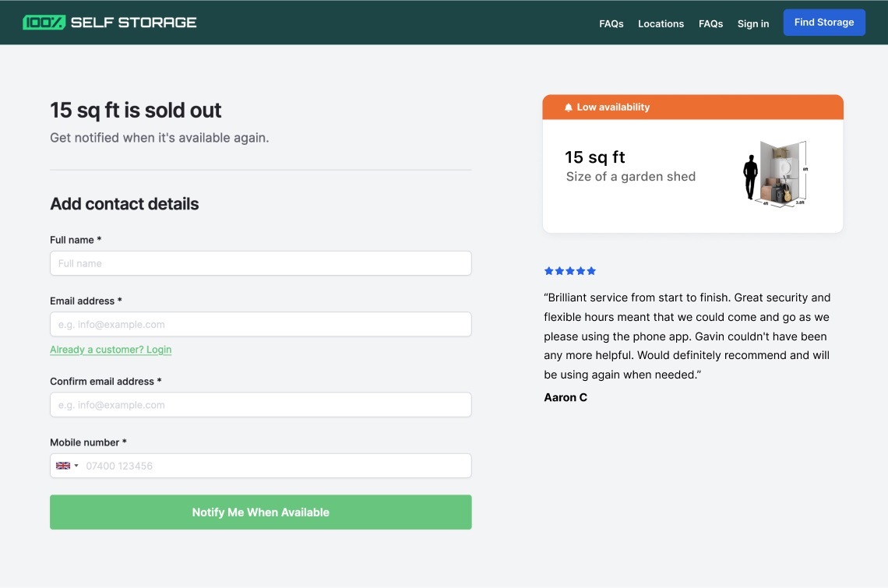
Task: Click Sign in in the header
Action: (x=752, y=23)
